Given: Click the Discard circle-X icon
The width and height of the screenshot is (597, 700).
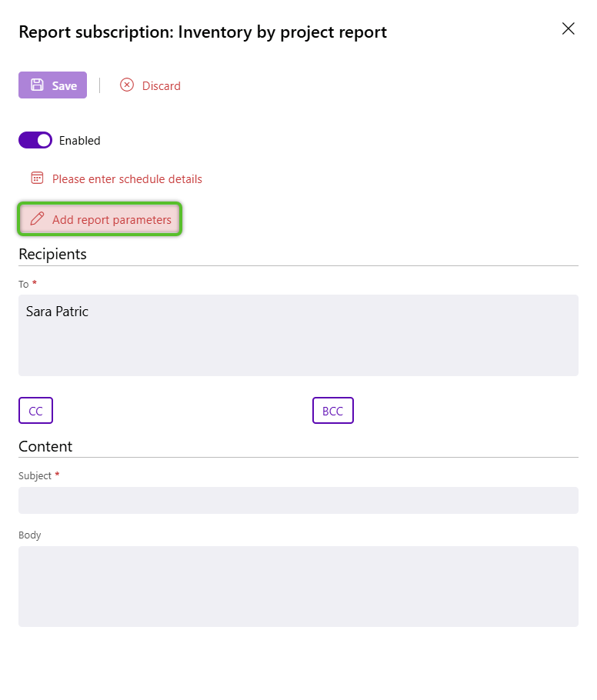Looking at the screenshot, I should click(x=127, y=85).
